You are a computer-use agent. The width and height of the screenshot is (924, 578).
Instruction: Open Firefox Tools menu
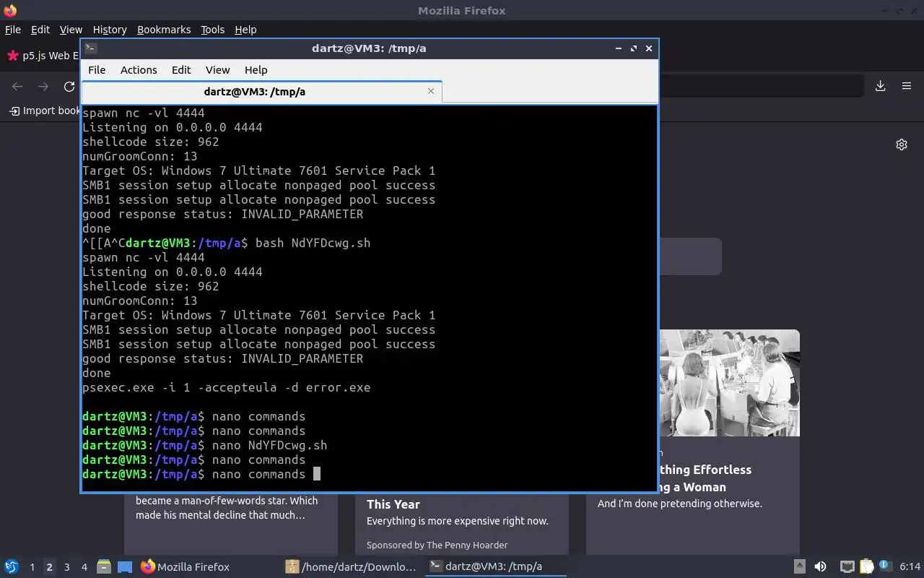(x=212, y=30)
